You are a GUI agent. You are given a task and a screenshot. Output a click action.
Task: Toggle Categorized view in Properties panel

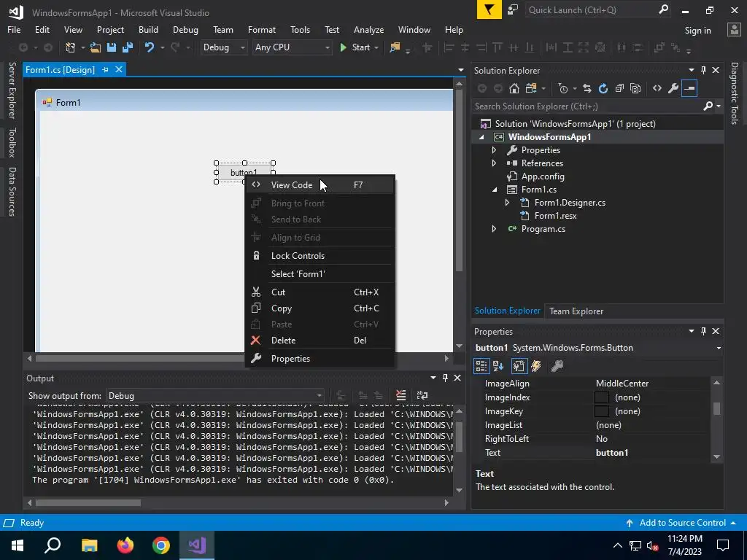pos(481,366)
